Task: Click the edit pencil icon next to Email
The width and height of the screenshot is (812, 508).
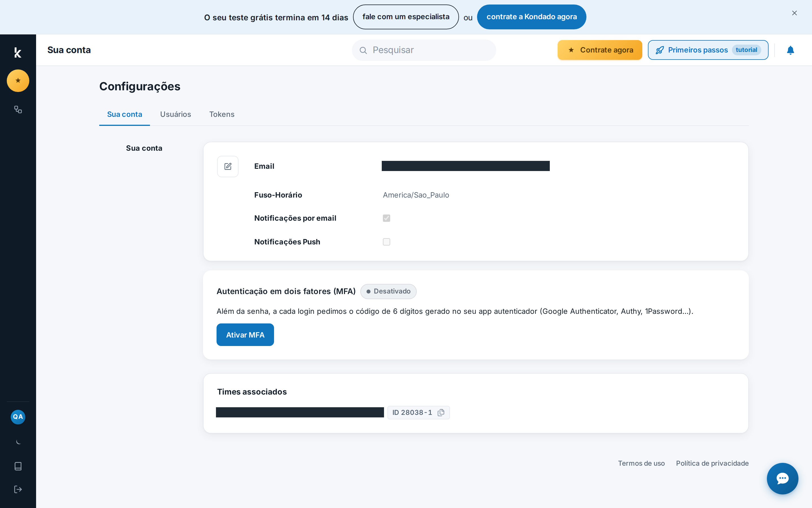Action: (x=228, y=166)
